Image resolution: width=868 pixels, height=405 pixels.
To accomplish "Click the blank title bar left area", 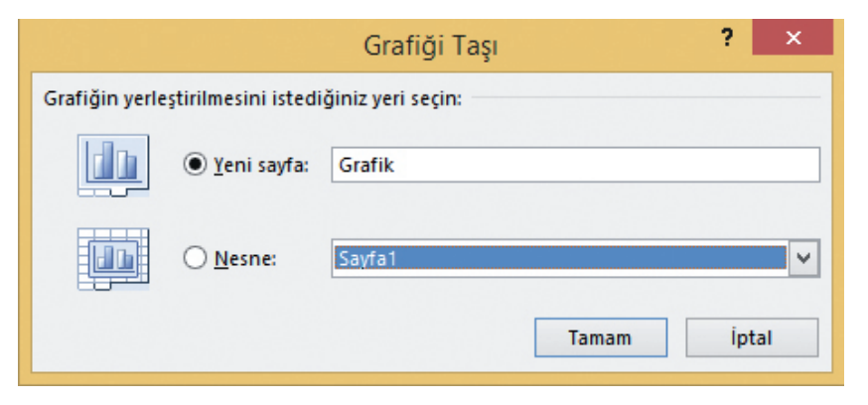I will [x=149, y=45].
